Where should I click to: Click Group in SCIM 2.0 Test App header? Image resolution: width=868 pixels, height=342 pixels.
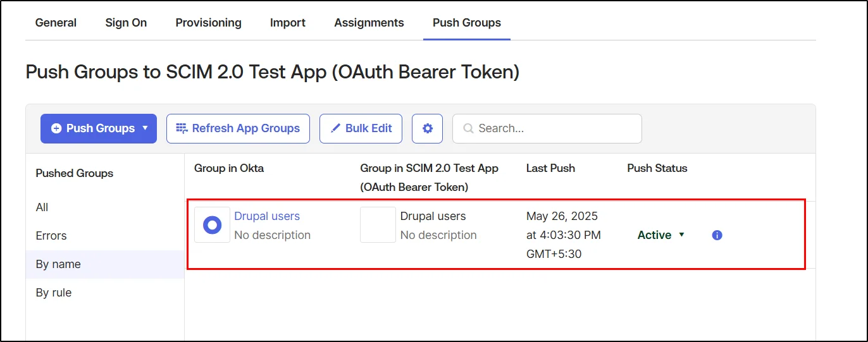(429, 178)
